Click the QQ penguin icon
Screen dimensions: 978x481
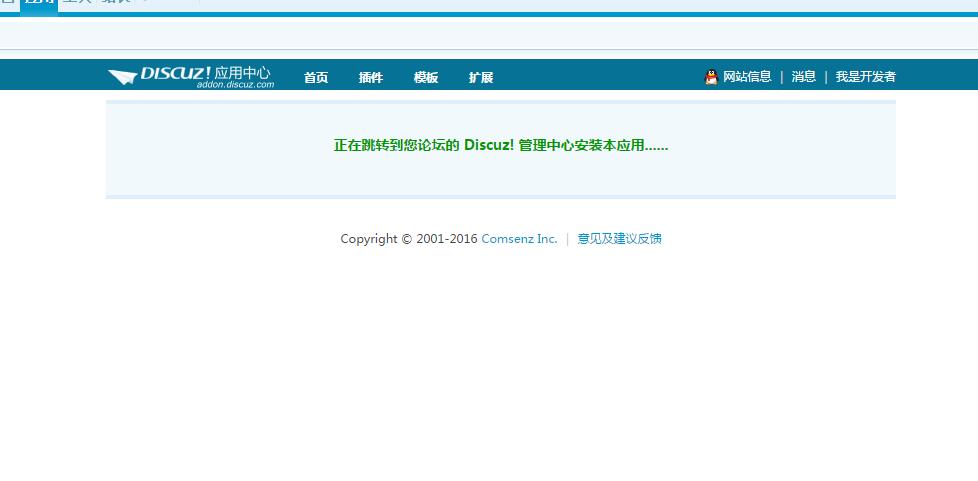click(711, 77)
